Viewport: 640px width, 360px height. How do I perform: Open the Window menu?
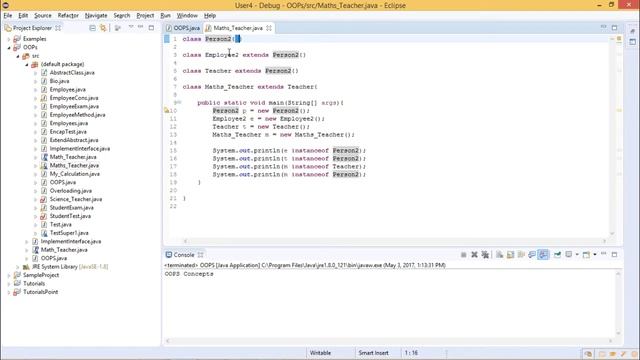pos(187,16)
